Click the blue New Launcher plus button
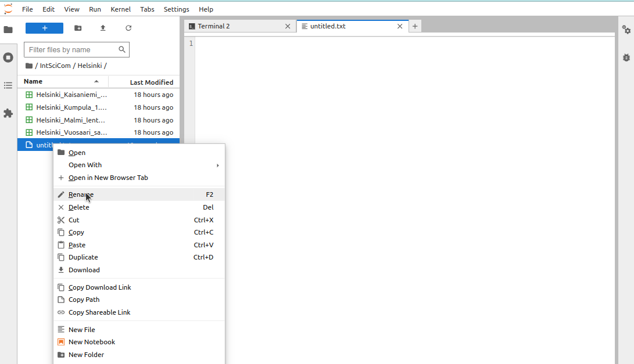 [x=45, y=28]
